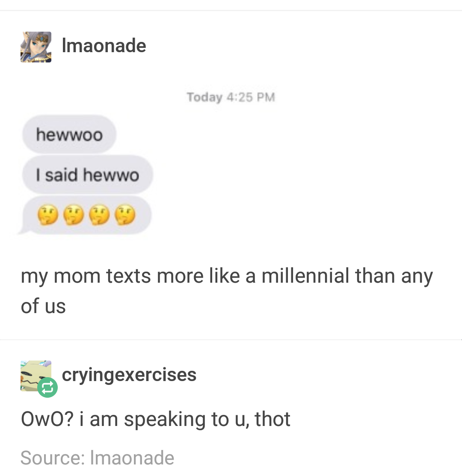This screenshot has height=476, width=462.
Task: Click "of us" on the caption's second line
Action: tap(43, 306)
